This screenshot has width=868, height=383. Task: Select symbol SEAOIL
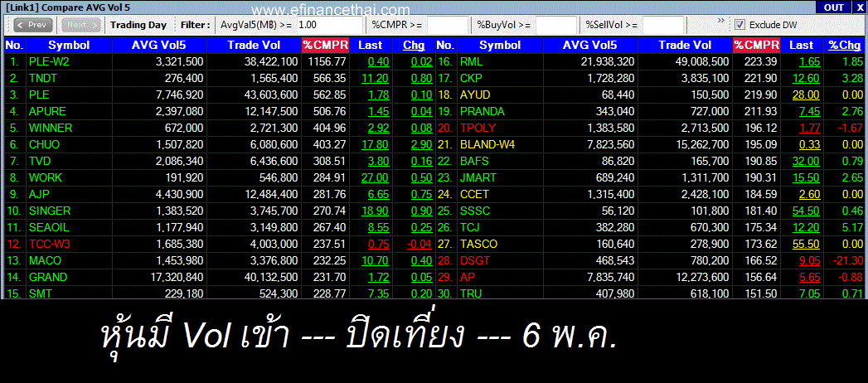point(49,227)
